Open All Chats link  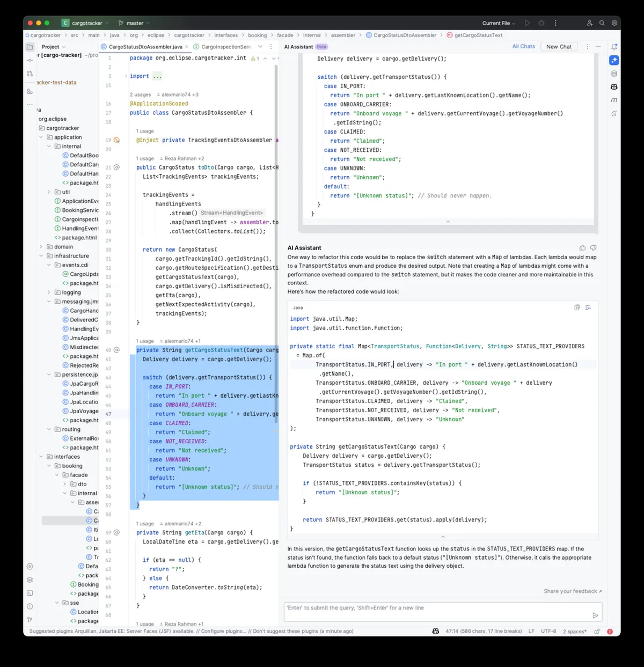tap(524, 47)
